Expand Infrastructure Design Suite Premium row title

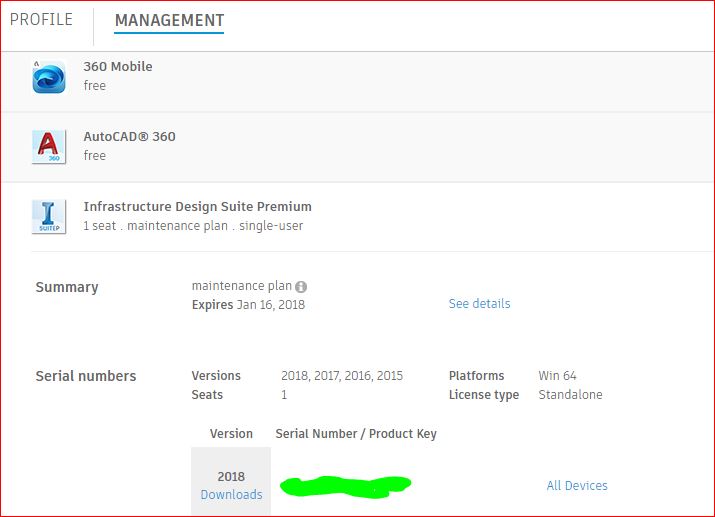[197, 207]
